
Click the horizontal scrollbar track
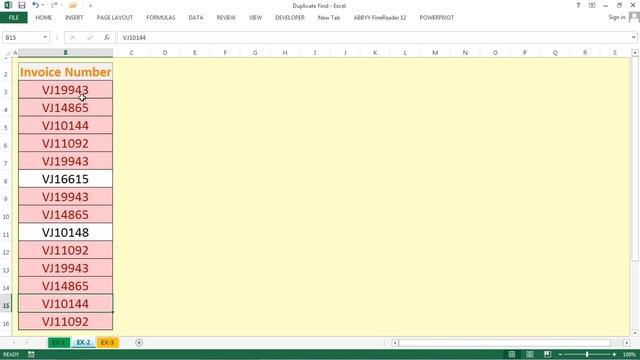[504, 343]
